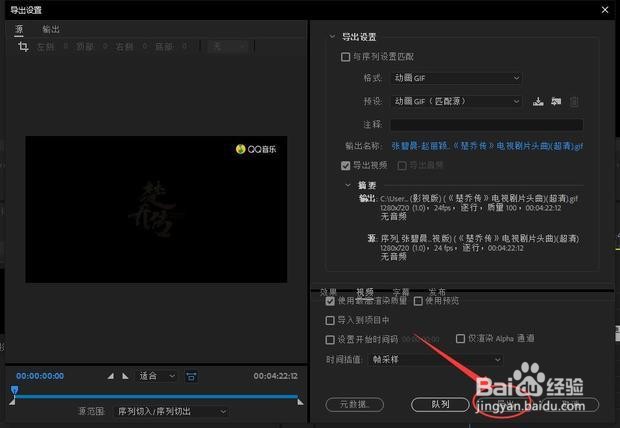This screenshot has width=620, height=428.
Task: Select the crop output video tool
Action: [23, 47]
